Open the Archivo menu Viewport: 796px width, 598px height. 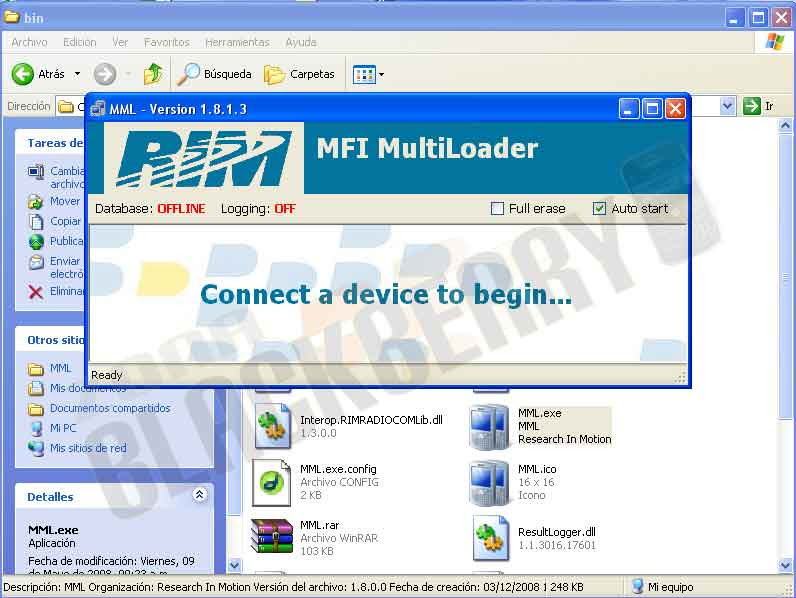[29, 42]
